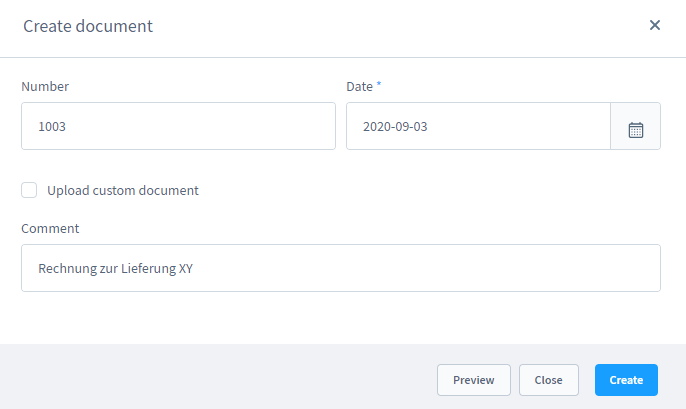Screen dimensions: 686x409
Task: Focus the Number input field
Action: point(178,127)
